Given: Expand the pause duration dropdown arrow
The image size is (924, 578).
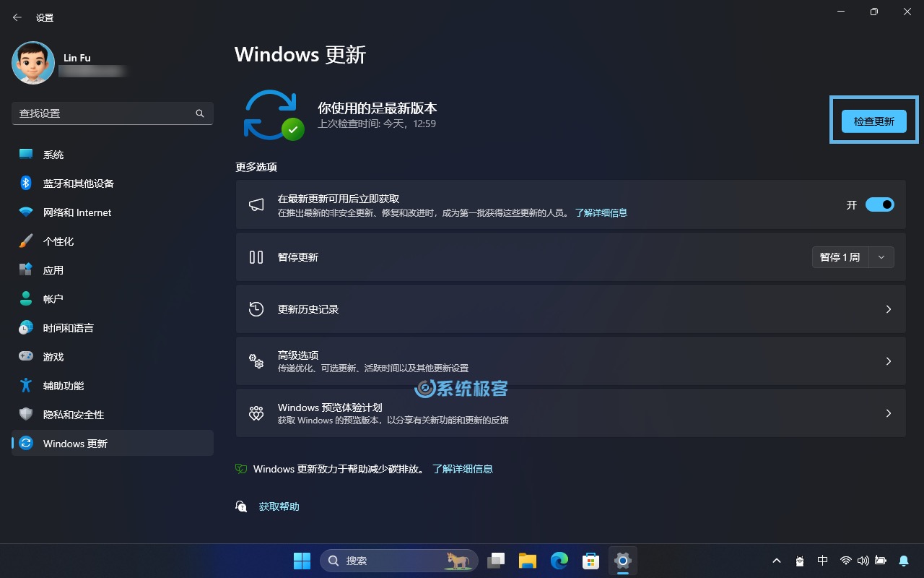Looking at the screenshot, I should tap(881, 257).
